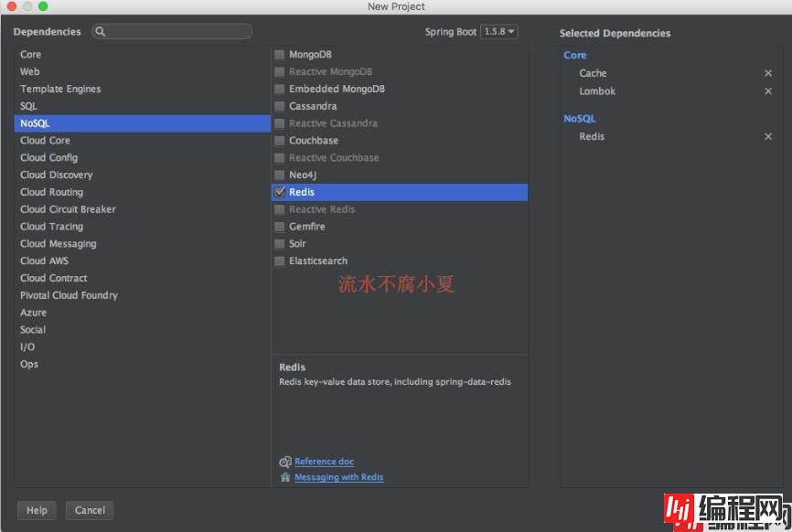The width and height of the screenshot is (792, 532).
Task: Remove Redis from selected dependencies
Action: (x=768, y=137)
